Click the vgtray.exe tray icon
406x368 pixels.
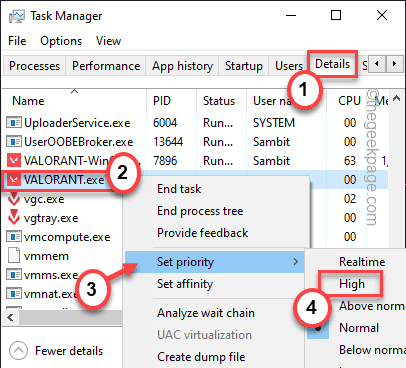coord(14,218)
